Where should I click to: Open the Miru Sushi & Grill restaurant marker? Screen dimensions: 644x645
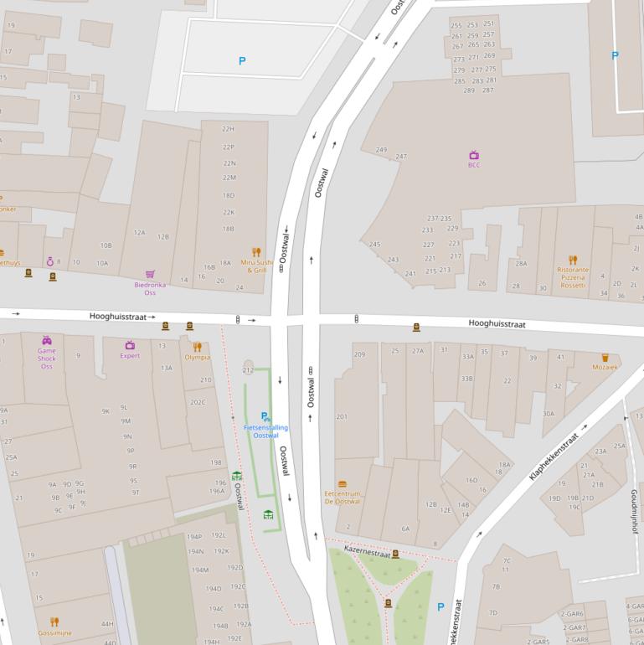pos(256,252)
